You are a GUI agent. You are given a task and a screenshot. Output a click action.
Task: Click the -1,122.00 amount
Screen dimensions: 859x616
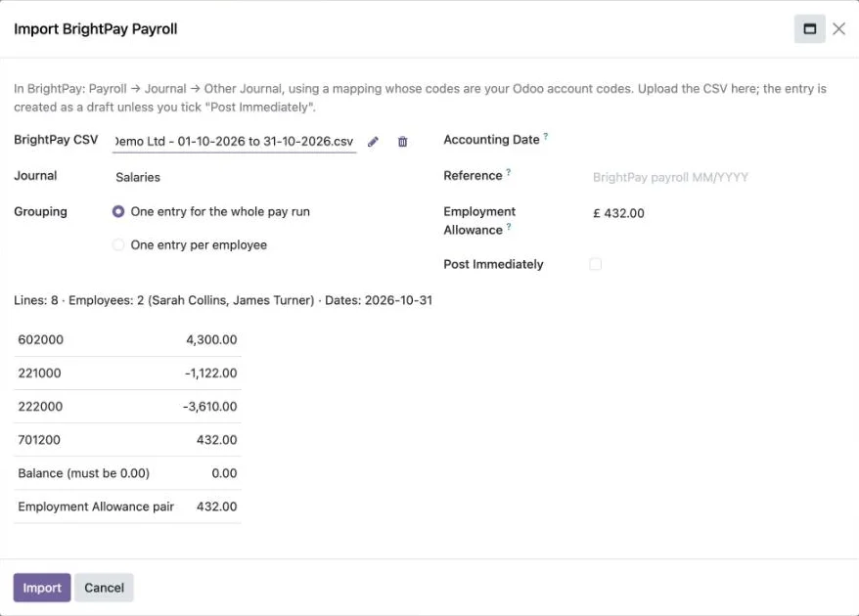(x=211, y=373)
